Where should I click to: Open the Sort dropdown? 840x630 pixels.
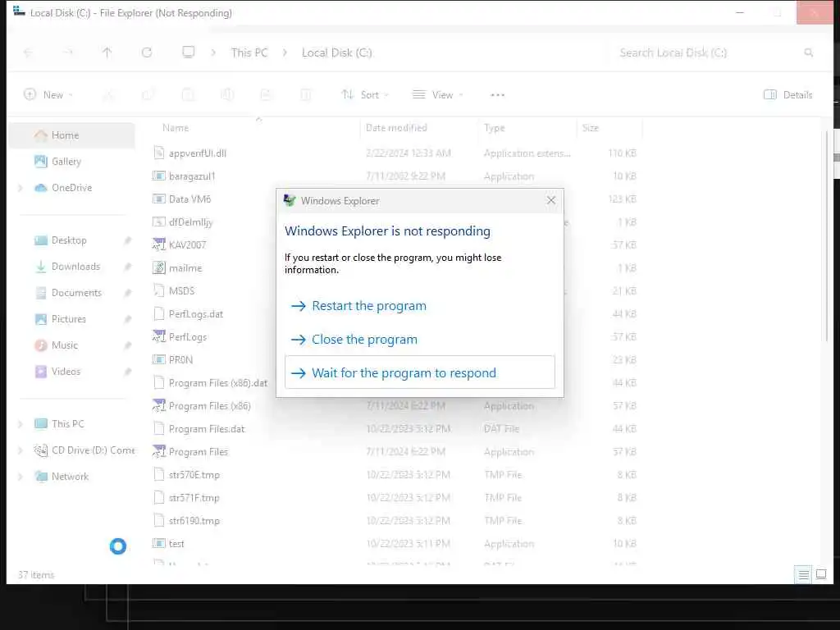tap(365, 95)
